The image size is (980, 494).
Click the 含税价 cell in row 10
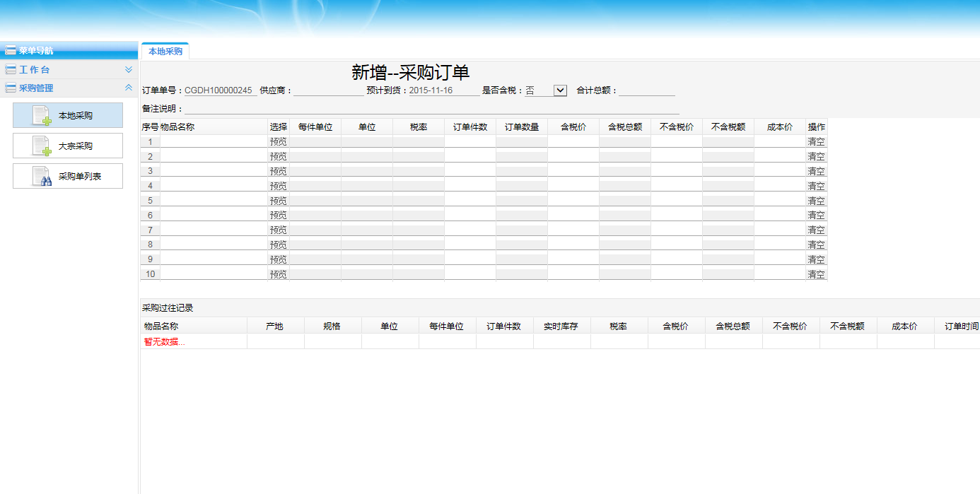(573, 274)
